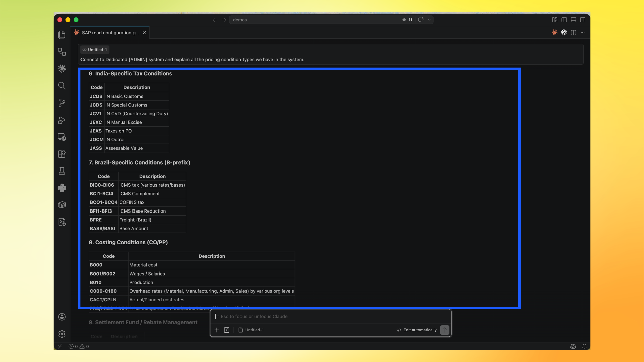Open Remote Explorer monitor icon
This screenshot has height=362, width=644.
pyautogui.click(x=62, y=137)
